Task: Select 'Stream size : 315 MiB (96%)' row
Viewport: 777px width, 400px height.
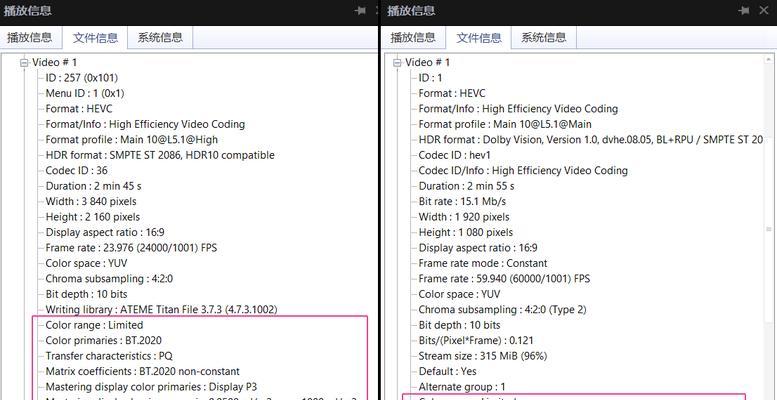Action: [483, 356]
